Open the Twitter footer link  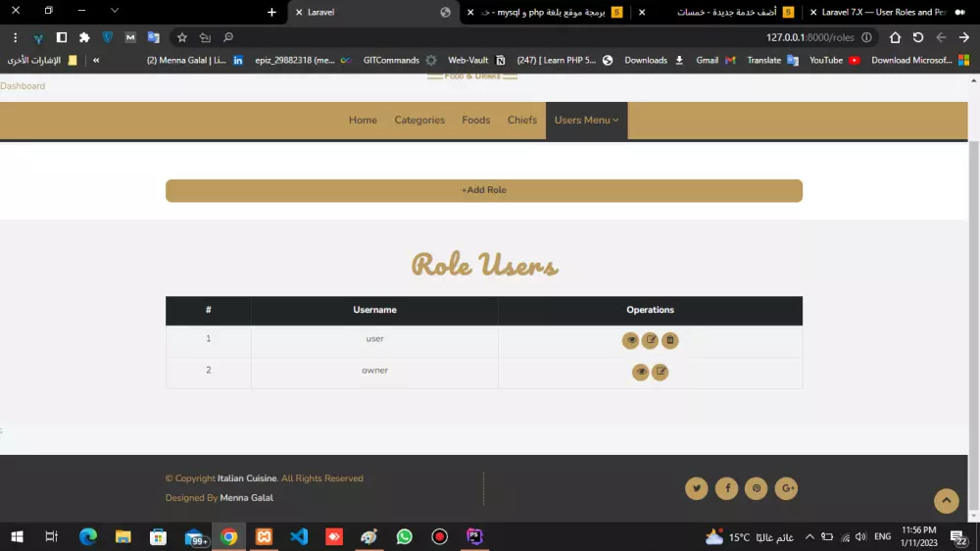[x=696, y=488]
